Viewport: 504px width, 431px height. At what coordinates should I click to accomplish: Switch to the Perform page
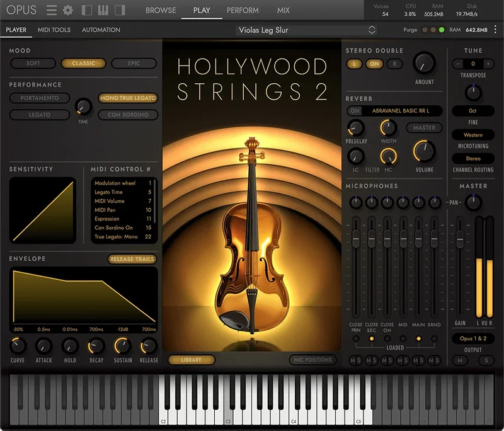(243, 10)
